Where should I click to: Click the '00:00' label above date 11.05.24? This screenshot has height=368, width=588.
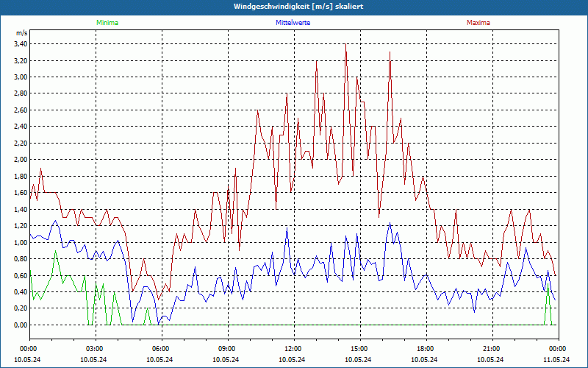[559, 349]
